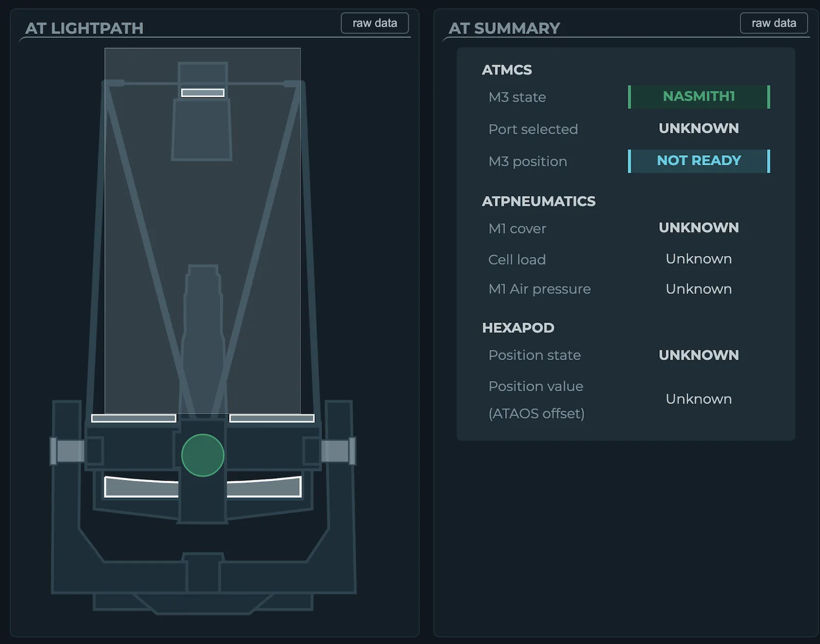Click the M1 cover label

click(x=517, y=228)
